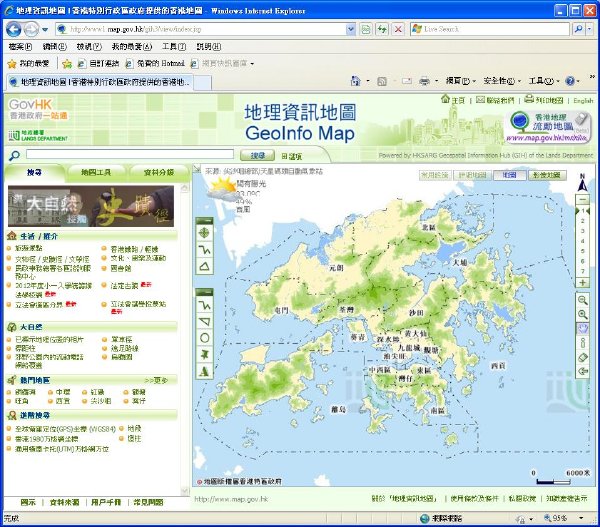Select the zoom out magnifier tool
This screenshot has width=600, height=527.
(582, 300)
